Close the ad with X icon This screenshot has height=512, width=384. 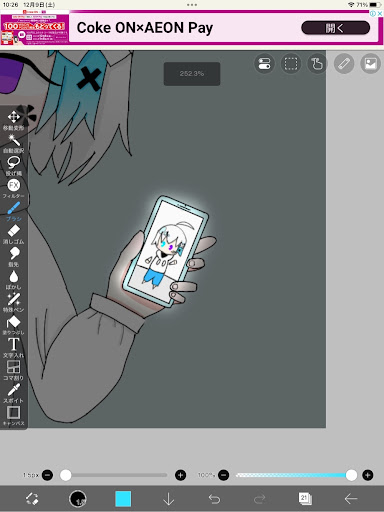tap(380, 13)
